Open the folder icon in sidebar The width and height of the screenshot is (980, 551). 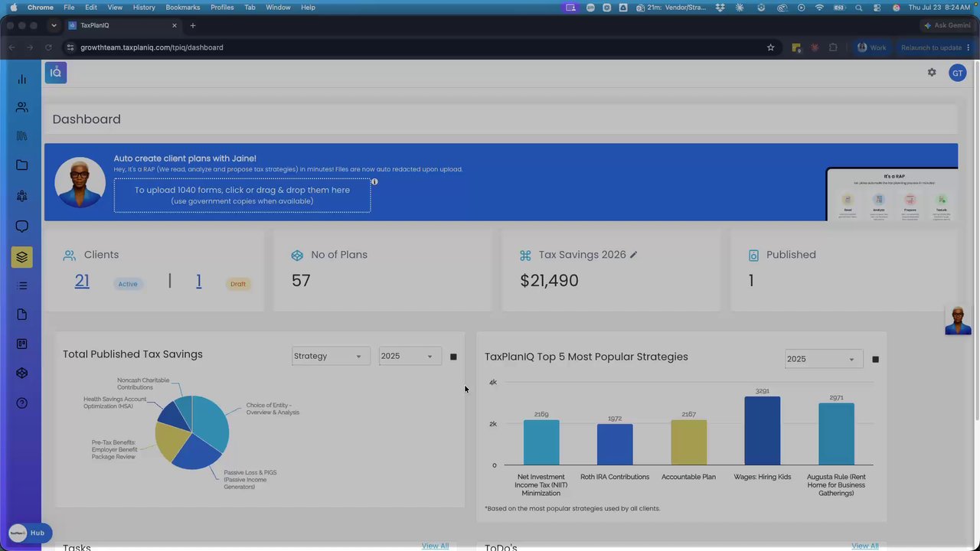pos(21,165)
